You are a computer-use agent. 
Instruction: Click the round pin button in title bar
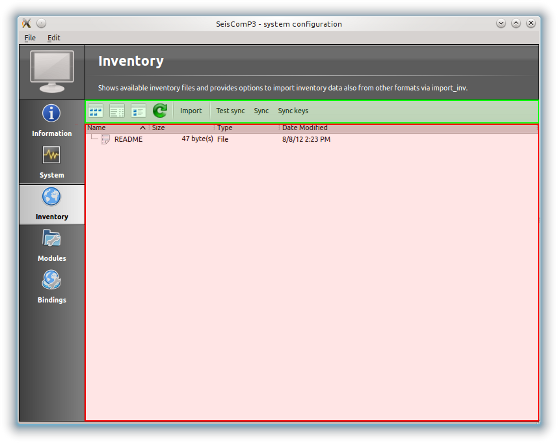point(41,23)
